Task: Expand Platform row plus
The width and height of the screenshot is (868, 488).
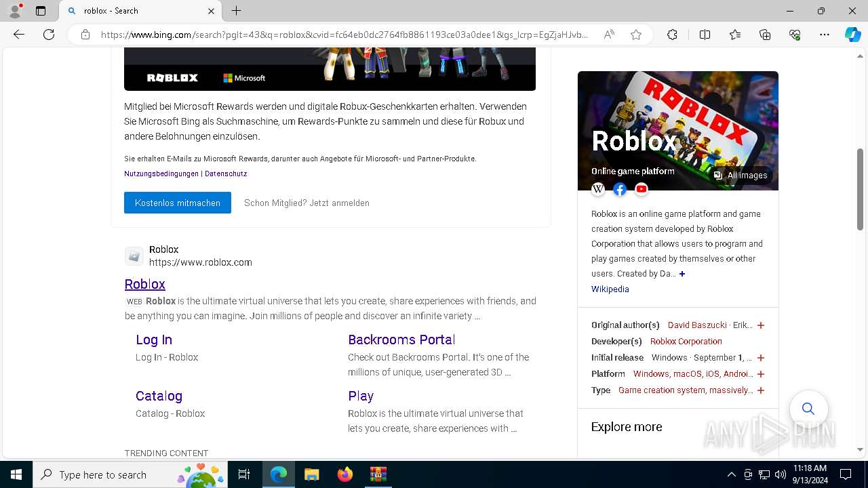Action: click(x=761, y=374)
